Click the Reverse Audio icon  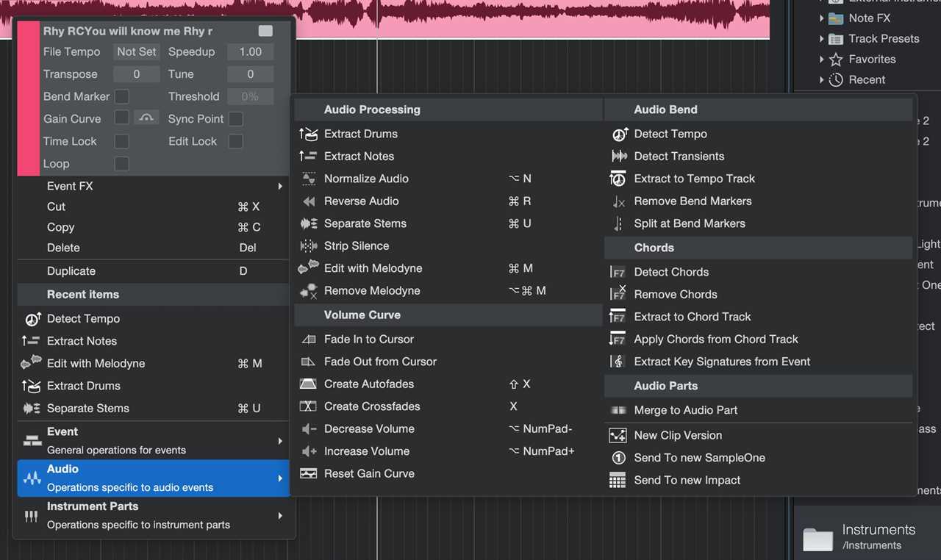click(309, 201)
